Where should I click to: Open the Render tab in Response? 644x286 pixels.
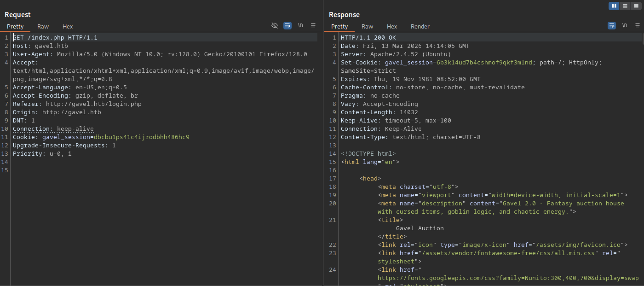420,26
